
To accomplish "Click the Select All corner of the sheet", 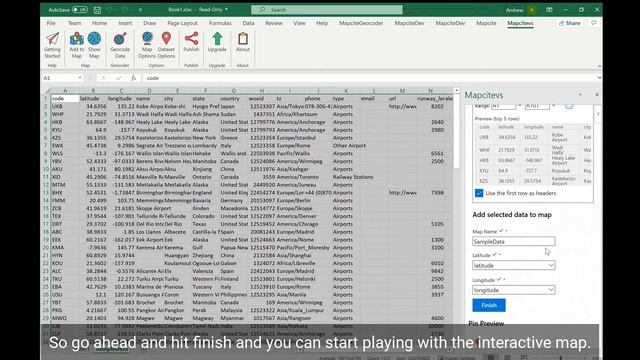I will (47, 91).
